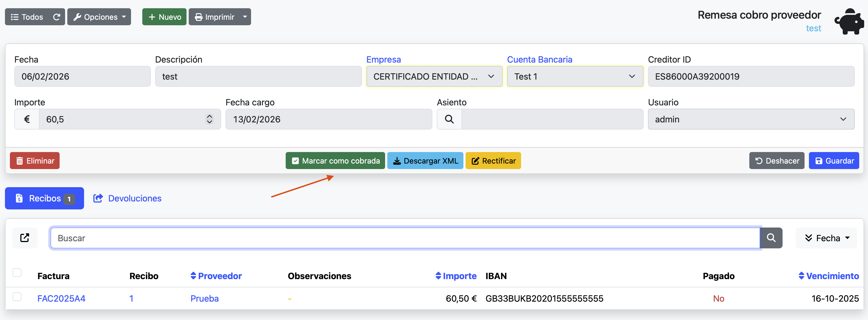Click the magnifier icon in Asiento field
868x320 pixels.
pyautogui.click(x=449, y=119)
